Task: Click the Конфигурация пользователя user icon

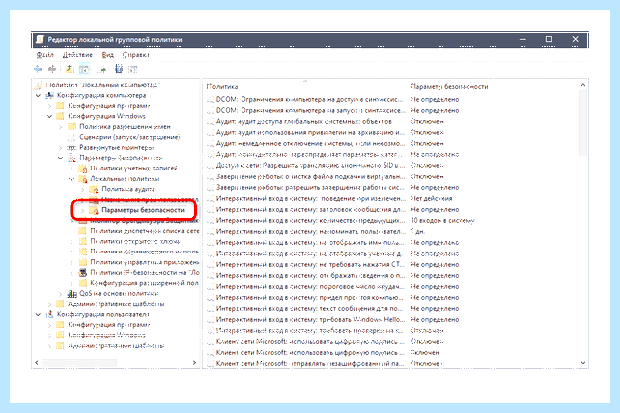Action: coord(49,314)
